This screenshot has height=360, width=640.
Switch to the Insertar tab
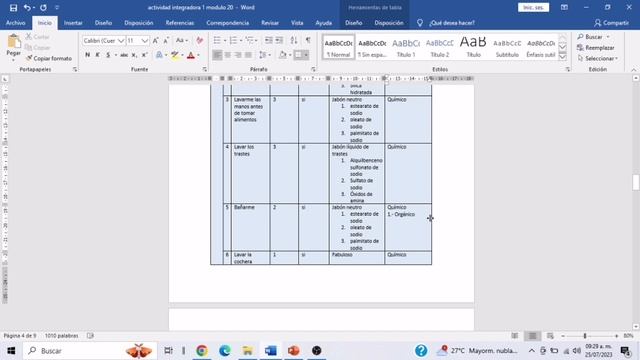[73, 23]
